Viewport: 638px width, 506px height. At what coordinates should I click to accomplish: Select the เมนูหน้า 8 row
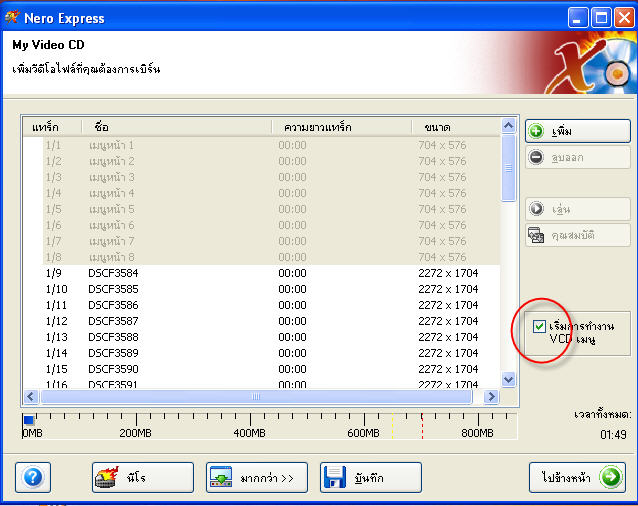point(261,257)
